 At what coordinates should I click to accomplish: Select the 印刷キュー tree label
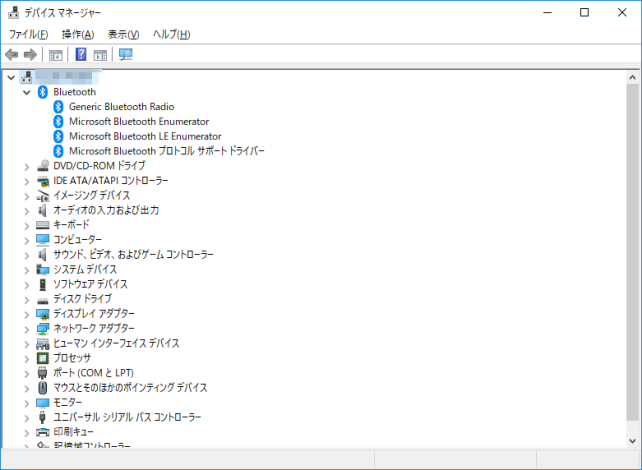click(x=73, y=432)
